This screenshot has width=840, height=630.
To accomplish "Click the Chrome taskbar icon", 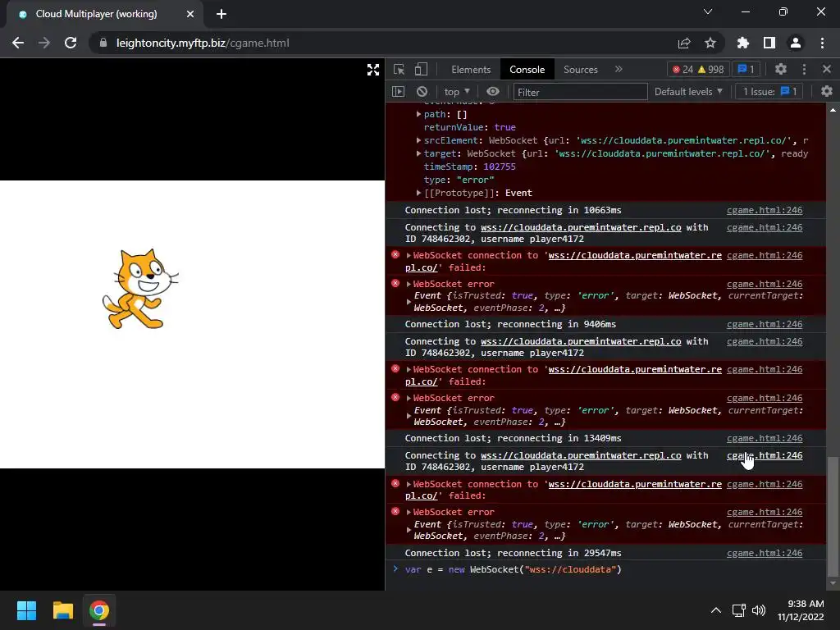I will click(x=98, y=610).
